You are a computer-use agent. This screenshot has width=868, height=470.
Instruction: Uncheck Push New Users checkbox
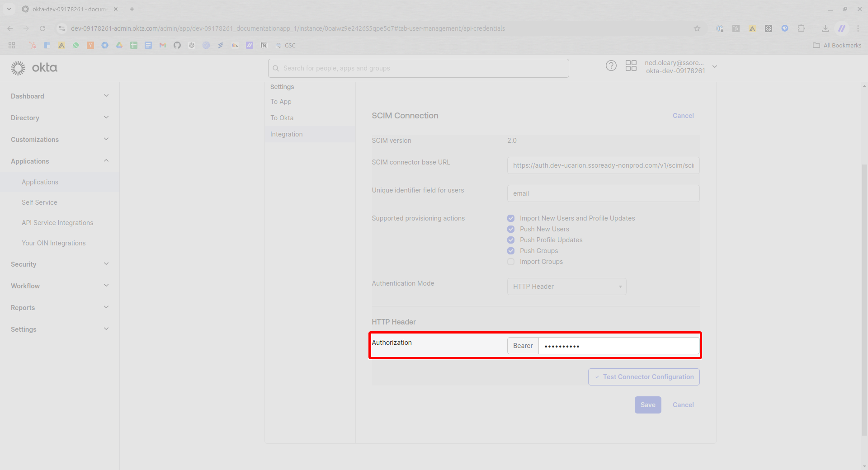click(x=511, y=229)
